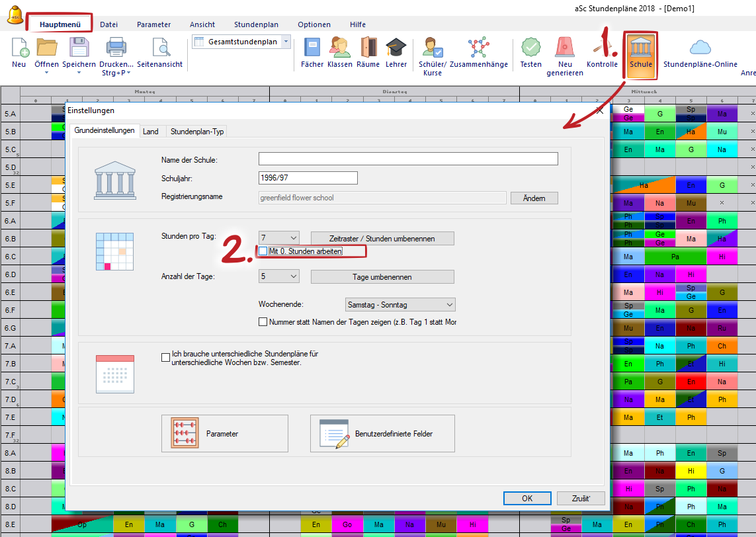Image resolution: width=756 pixels, height=537 pixels.
Task: Click the Ändern button
Action: (534, 198)
